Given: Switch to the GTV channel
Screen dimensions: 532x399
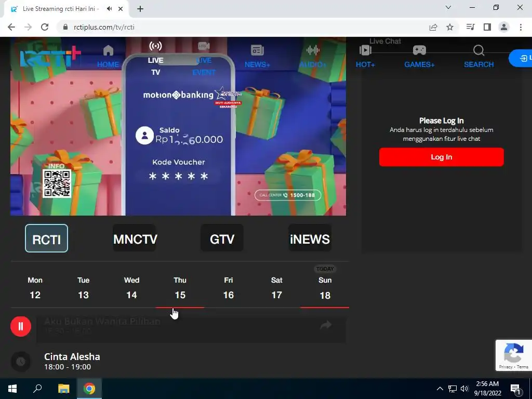Looking at the screenshot, I should point(222,238).
